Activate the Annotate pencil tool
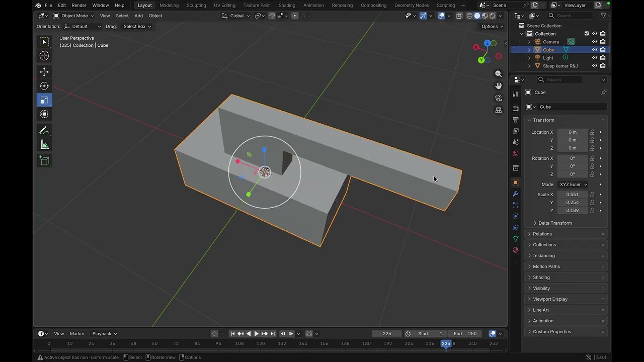The width and height of the screenshot is (644, 362). coord(44,131)
